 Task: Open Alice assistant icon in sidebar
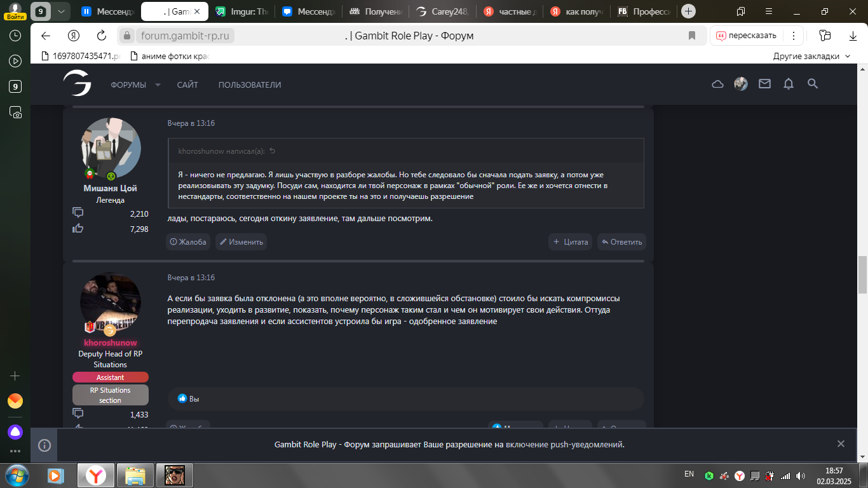pos(15,432)
